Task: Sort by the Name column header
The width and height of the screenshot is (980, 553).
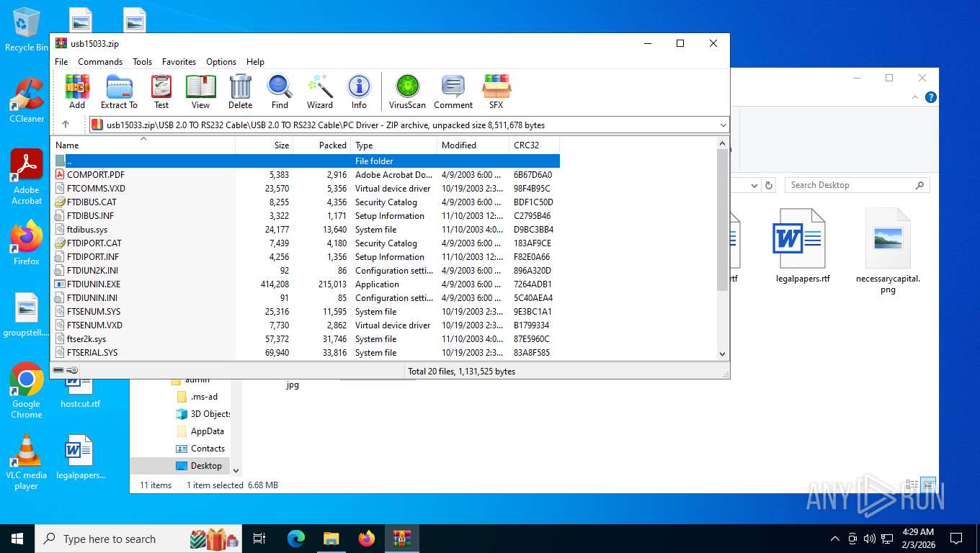Action: coord(144,145)
